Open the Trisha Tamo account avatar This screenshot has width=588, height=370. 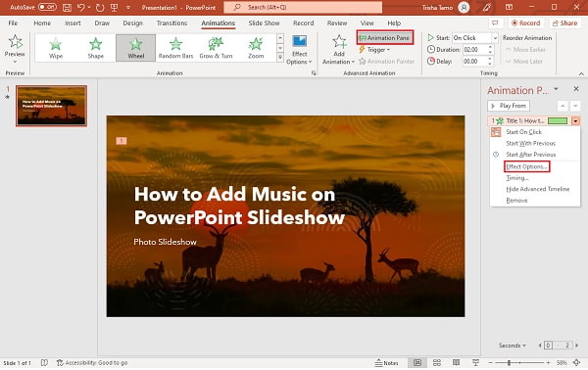point(464,7)
